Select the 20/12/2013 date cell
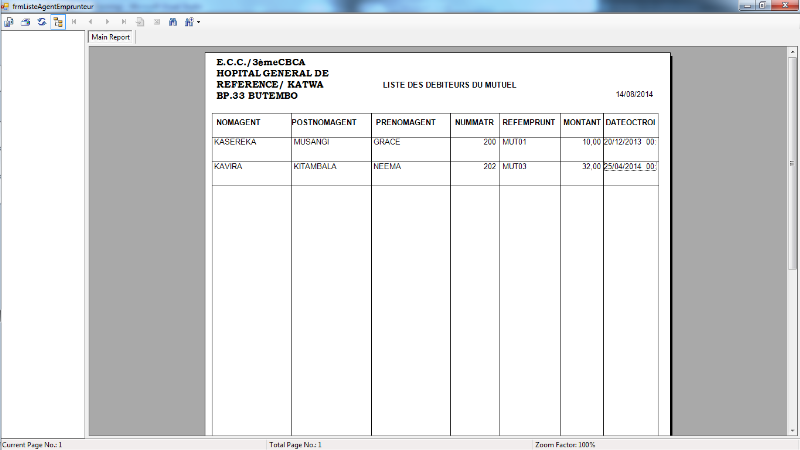 pos(630,142)
